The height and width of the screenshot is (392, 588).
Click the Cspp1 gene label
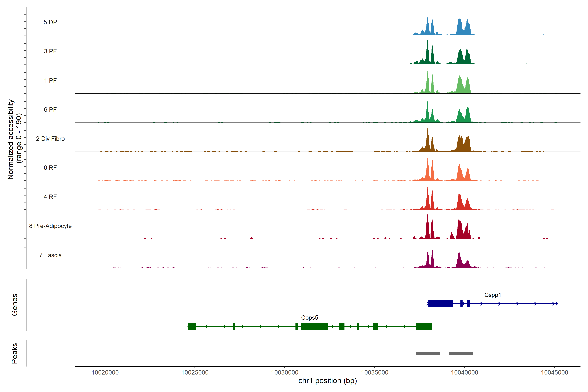pos(492,295)
